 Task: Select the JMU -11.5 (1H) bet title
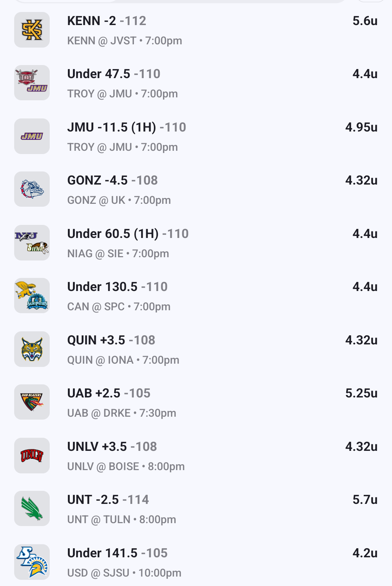(x=127, y=128)
